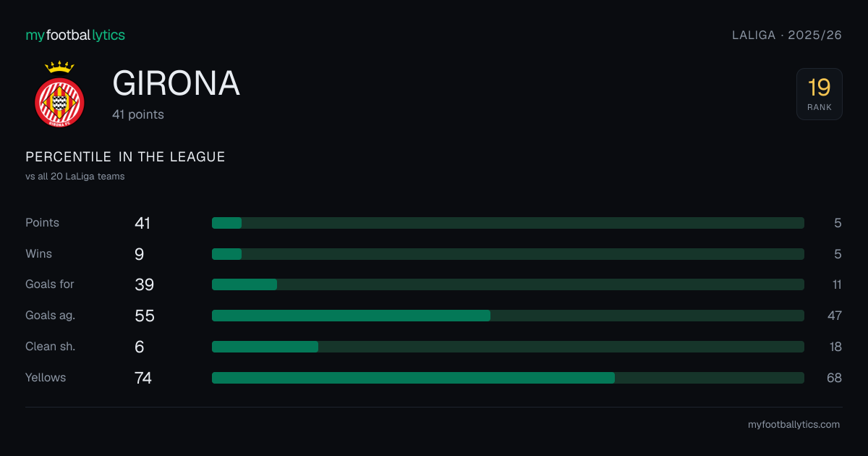Click the rank 19 badge
The image size is (868, 456).
820,94
